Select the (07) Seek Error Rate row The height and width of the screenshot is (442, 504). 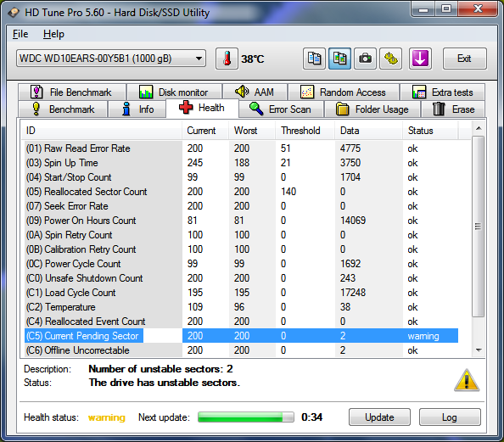(x=241, y=206)
